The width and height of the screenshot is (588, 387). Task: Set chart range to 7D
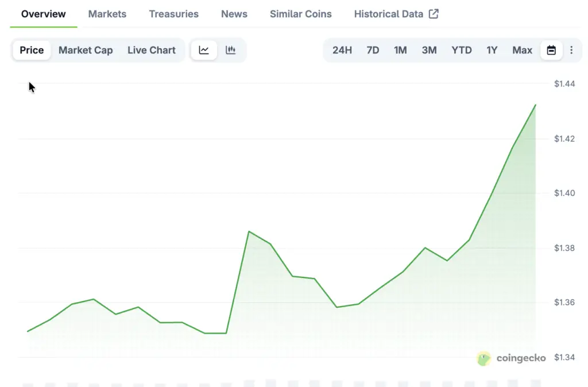[x=373, y=50]
